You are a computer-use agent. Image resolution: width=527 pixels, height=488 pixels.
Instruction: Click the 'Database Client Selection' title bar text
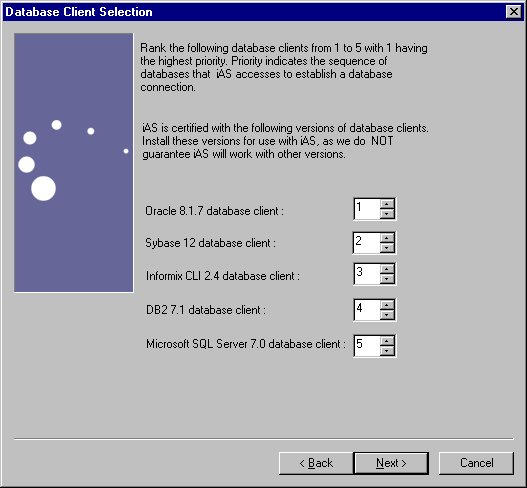click(79, 12)
